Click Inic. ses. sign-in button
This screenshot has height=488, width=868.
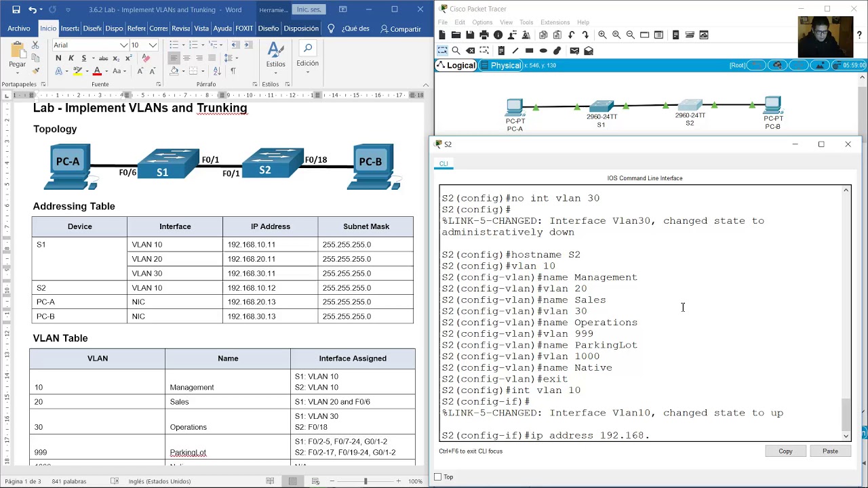pos(309,9)
